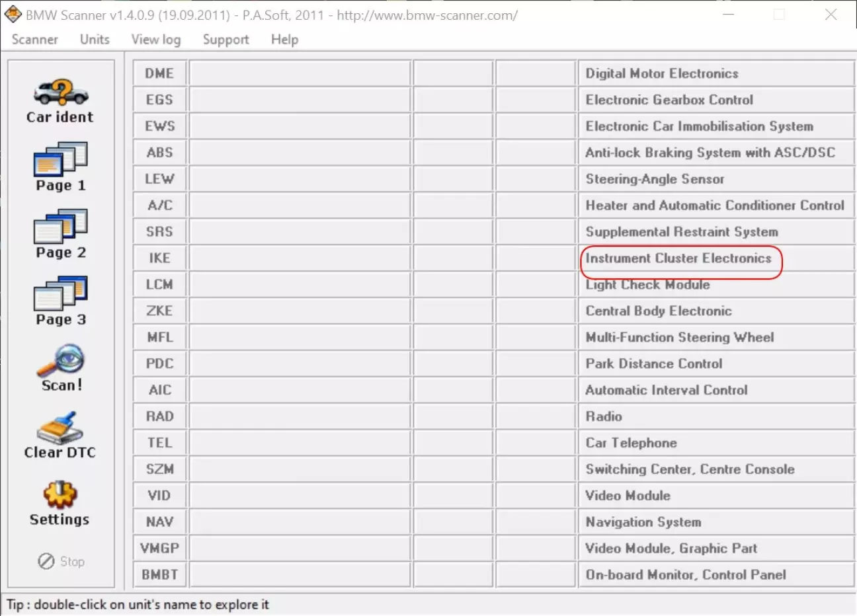Go to Page 3 of units
857x616 pixels.
point(60,294)
